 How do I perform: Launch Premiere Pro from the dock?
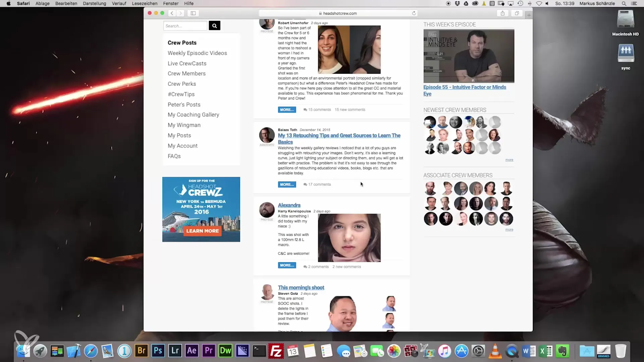coord(209,351)
